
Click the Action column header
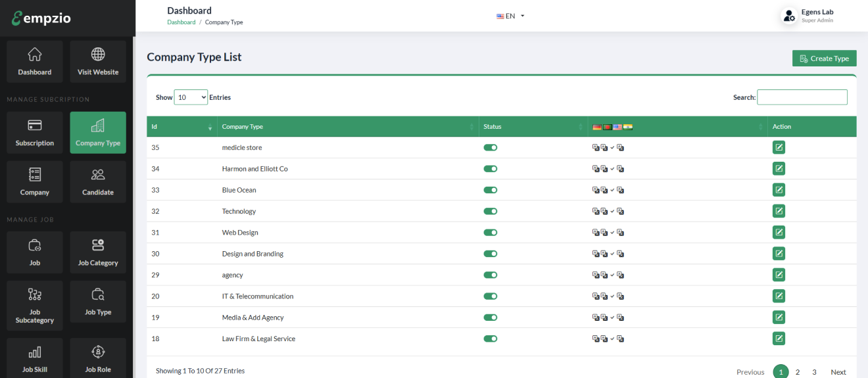[812, 127]
